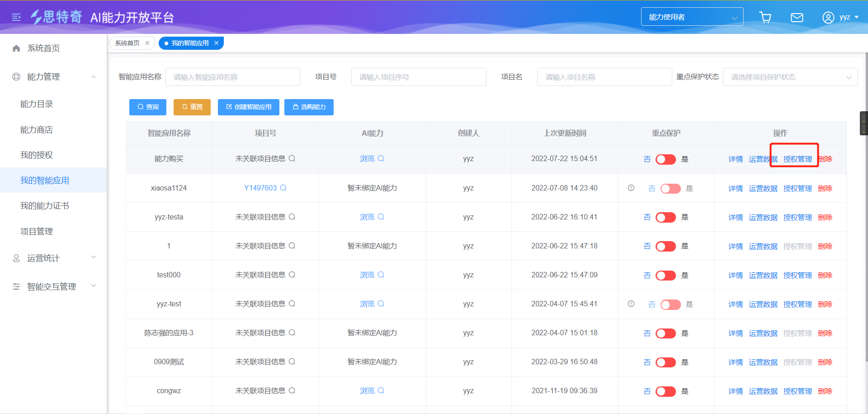Click the magnifier icon next to Y1497603
The width and height of the screenshot is (868, 414).
point(283,188)
